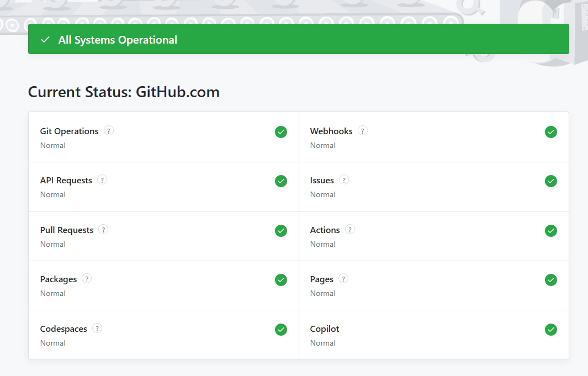Click the All Systems Operational banner
This screenshot has height=376, width=588.
[299, 39]
